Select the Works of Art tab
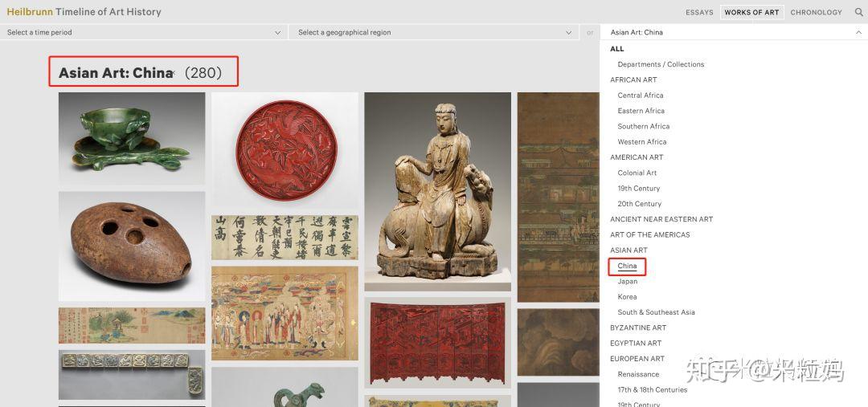Viewport: 868px width, 407px height. [x=751, y=12]
